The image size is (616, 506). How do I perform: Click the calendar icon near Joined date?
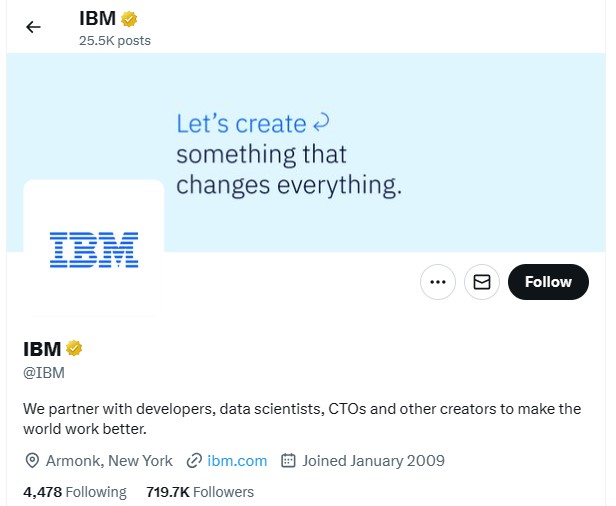[x=288, y=460]
